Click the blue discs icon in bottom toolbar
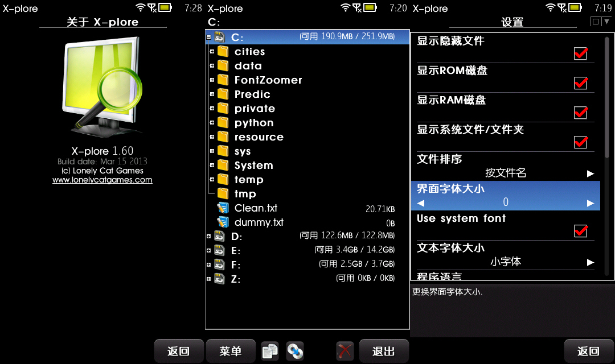Screen dimensions: 615x364 [295, 351]
